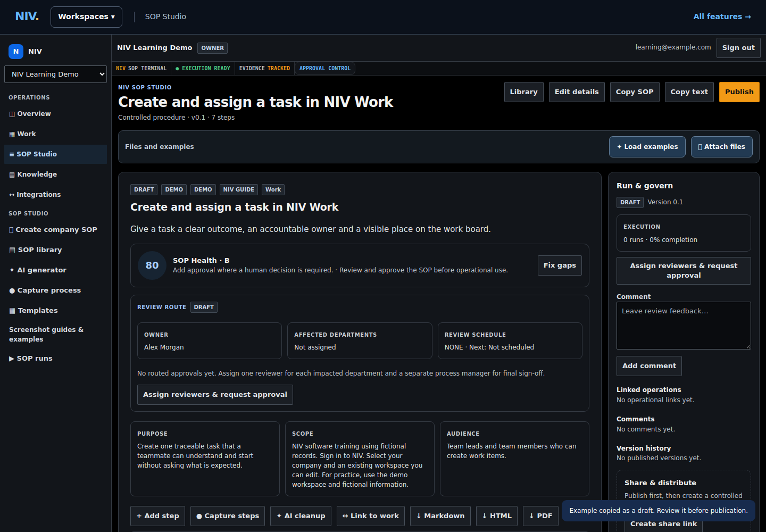Focus the review feedback comment box
This screenshot has height=532, width=766.
tap(684, 326)
